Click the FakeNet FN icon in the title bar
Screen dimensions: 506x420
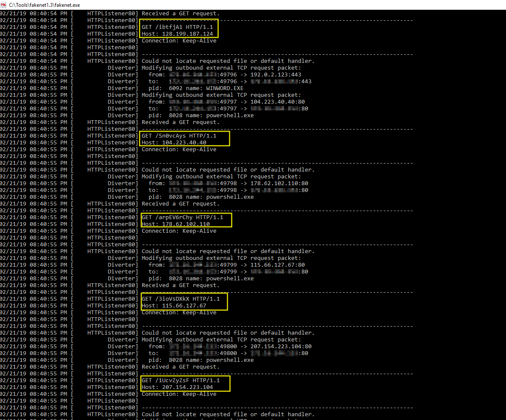4,5
